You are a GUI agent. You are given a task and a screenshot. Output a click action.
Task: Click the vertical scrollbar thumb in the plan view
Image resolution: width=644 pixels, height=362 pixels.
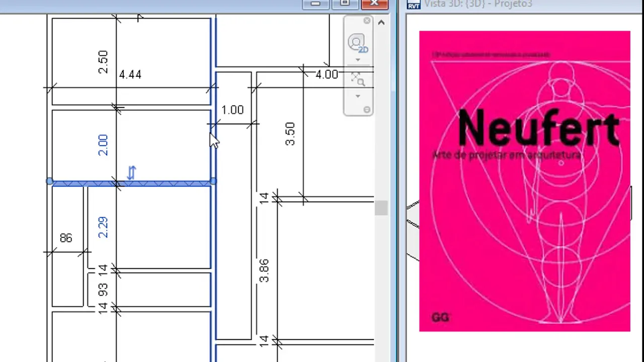click(x=381, y=207)
